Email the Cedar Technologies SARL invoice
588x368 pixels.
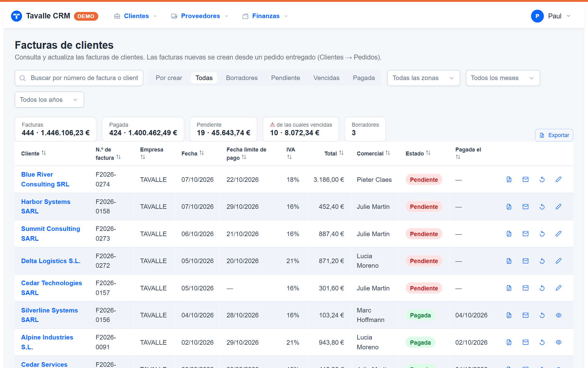(x=526, y=288)
